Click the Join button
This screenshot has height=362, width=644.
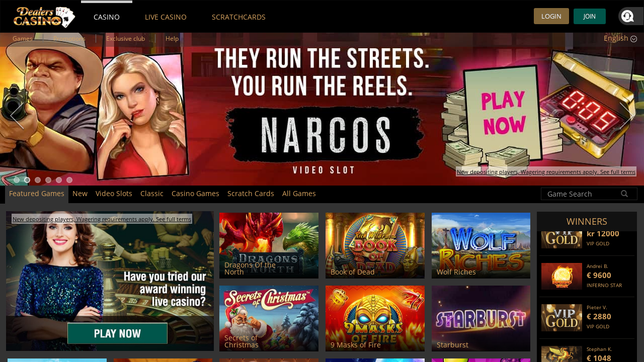(x=590, y=16)
